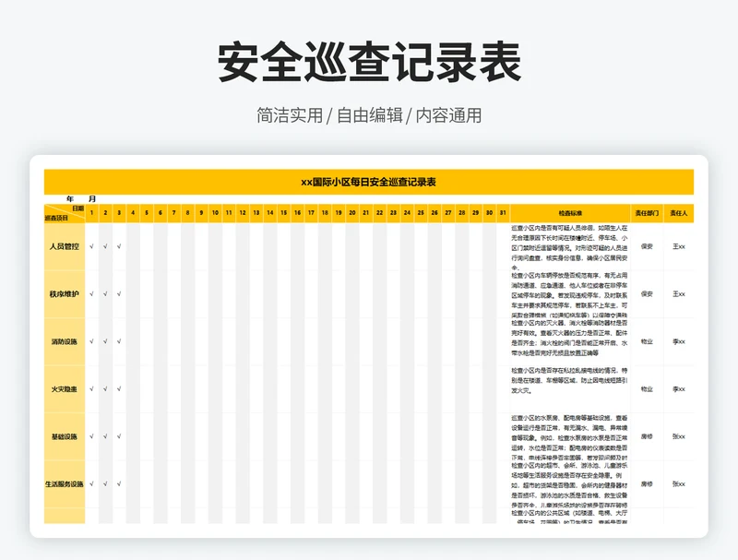This screenshot has height=560, width=738.
Task: Select the day 3 column header
Action: (119, 213)
